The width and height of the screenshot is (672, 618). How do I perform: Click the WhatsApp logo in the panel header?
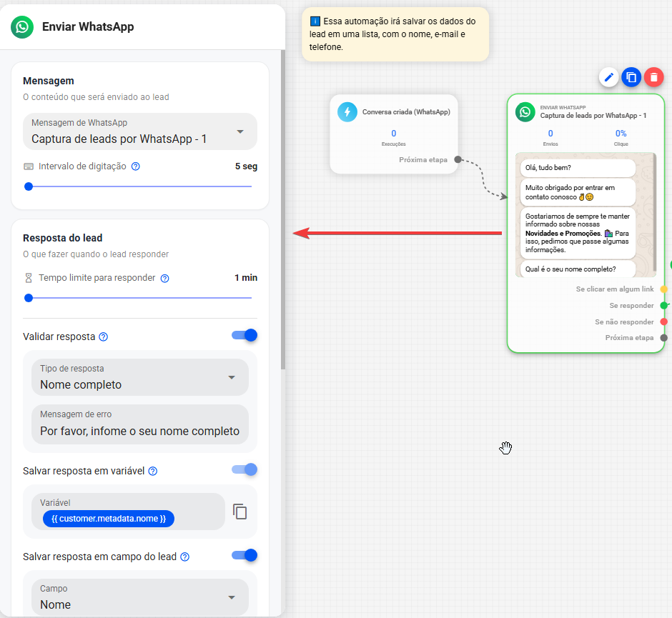pyautogui.click(x=22, y=27)
